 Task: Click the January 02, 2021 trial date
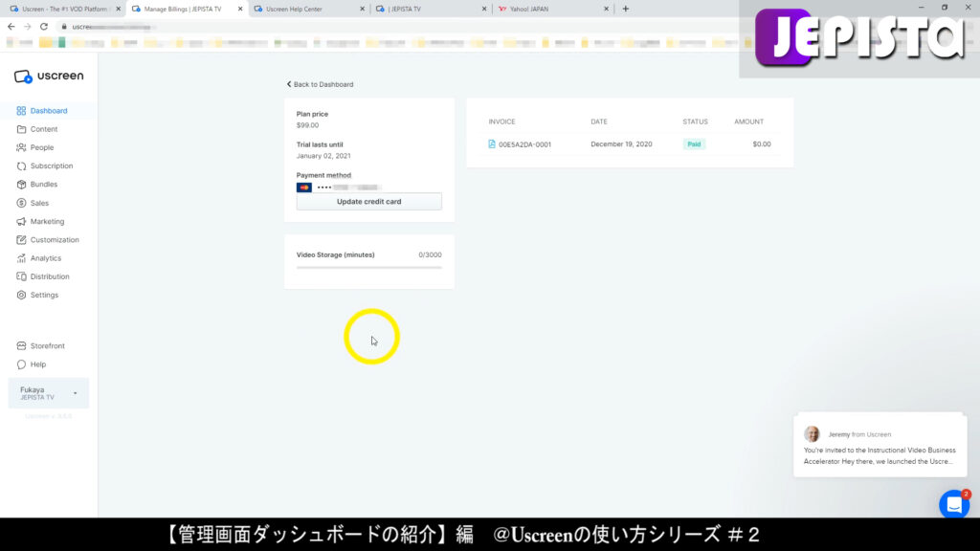(x=323, y=156)
